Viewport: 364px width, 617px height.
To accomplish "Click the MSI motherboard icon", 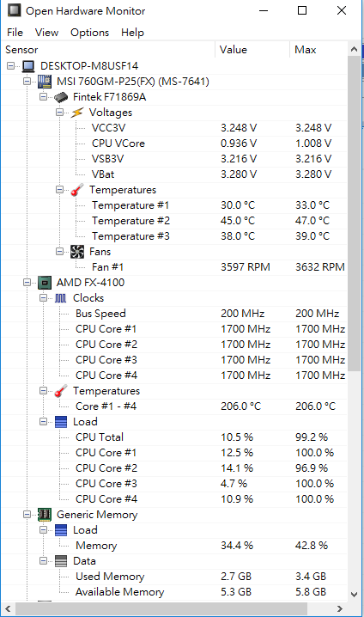I will [x=45, y=82].
